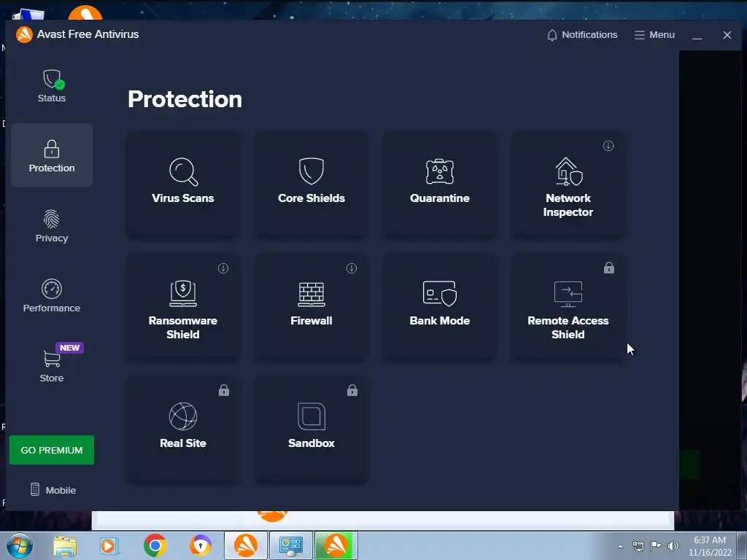Open the Menu hamburger

[654, 35]
